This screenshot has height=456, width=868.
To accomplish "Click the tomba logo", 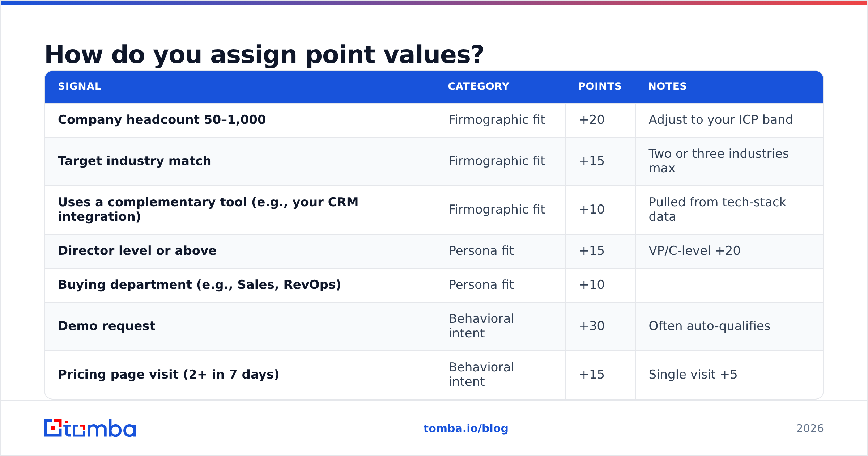I will [90, 428].
